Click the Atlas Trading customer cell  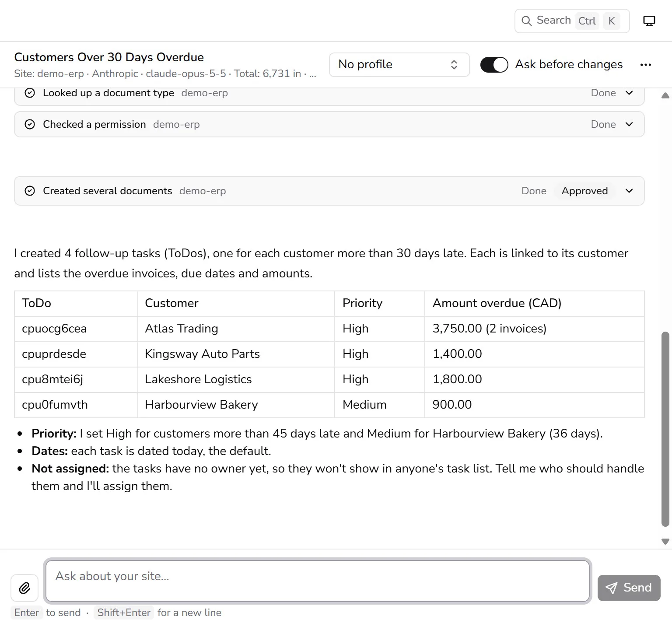[236, 329]
